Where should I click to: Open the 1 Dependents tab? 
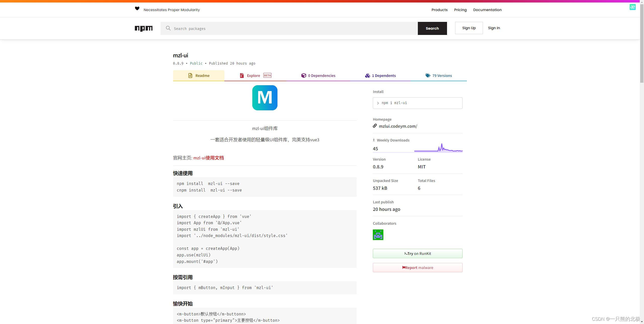tap(380, 75)
